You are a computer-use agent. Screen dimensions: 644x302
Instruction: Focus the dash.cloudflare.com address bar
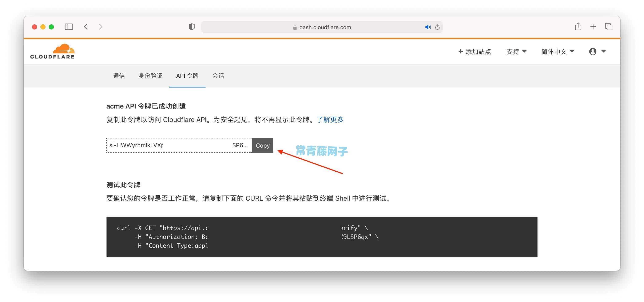pyautogui.click(x=322, y=27)
